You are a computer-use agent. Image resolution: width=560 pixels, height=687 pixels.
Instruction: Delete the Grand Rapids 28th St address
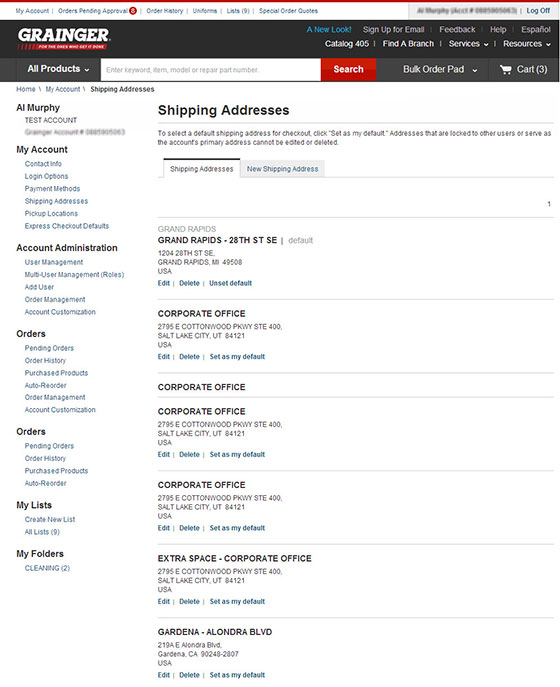[189, 283]
